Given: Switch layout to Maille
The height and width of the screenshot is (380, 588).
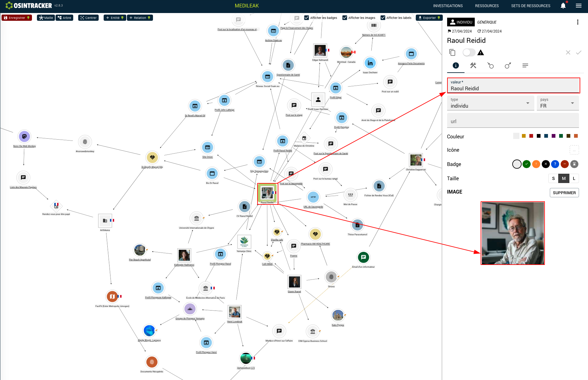Looking at the screenshot, I should (46, 18).
